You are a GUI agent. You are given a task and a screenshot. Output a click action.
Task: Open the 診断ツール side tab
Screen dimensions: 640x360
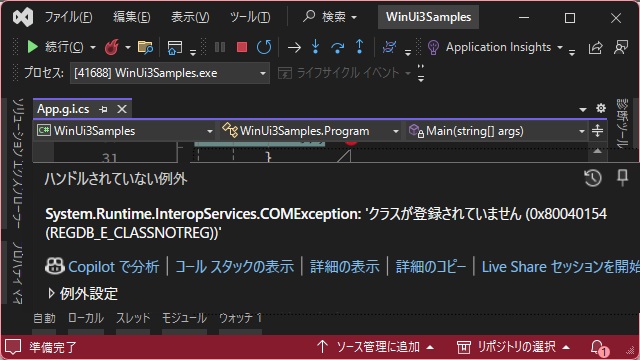pyautogui.click(x=622, y=124)
